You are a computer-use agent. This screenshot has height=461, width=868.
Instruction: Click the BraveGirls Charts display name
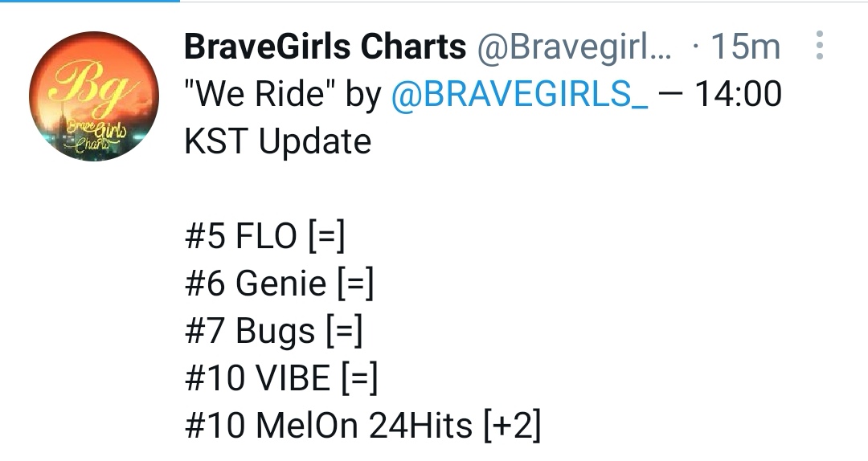pos(325,47)
